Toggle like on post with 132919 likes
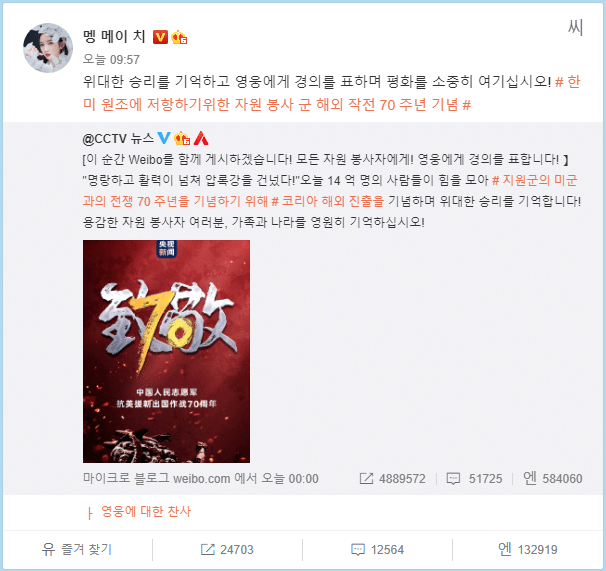This screenshot has height=571, width=606. point(528,549)
